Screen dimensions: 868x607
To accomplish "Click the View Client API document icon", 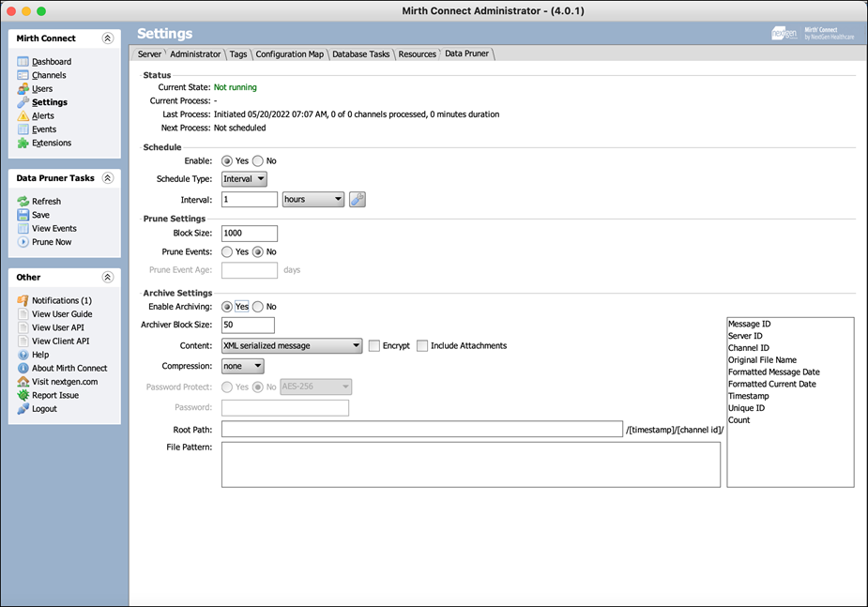I will pyautogui.click(x=23, y=341).
